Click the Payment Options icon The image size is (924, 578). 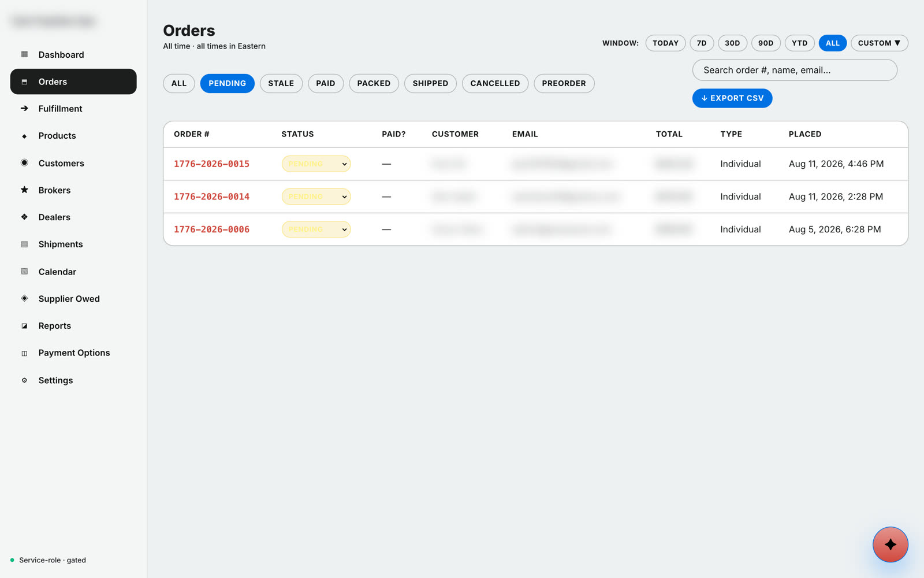[x=24, y=353]
